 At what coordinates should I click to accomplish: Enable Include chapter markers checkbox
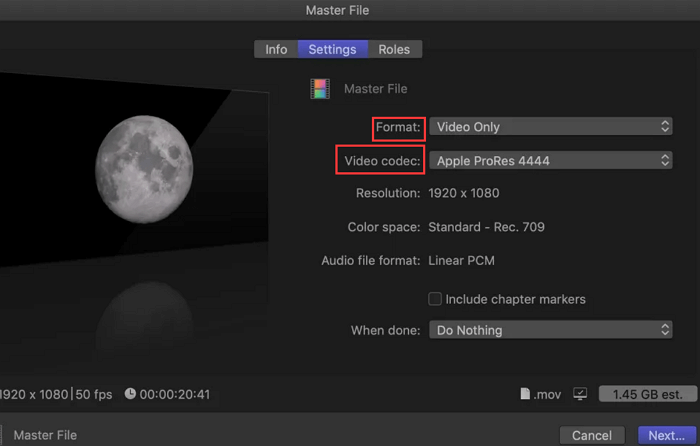435,299
